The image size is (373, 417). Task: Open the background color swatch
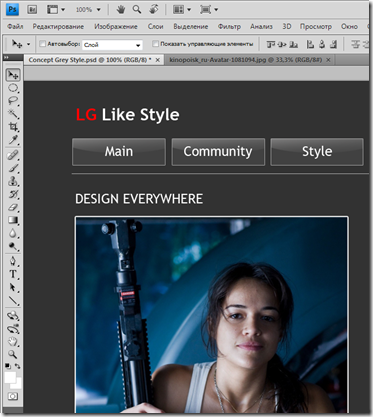(18, 385)
